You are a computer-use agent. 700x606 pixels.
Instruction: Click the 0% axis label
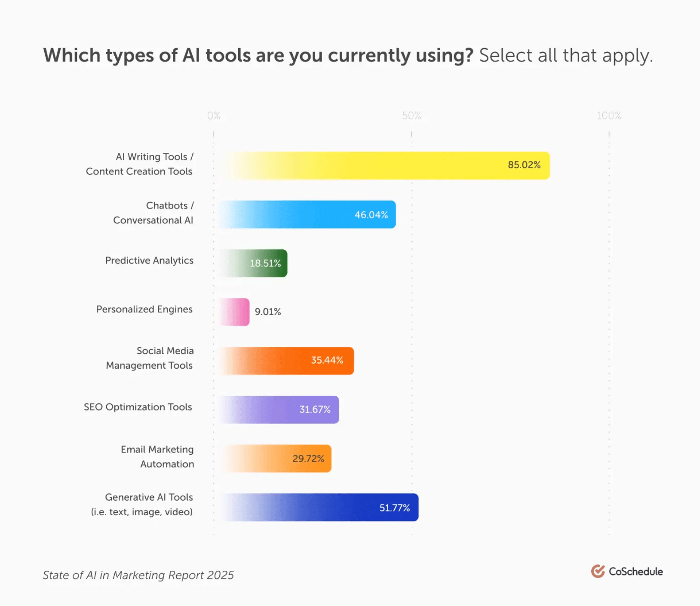coord(214,116)
